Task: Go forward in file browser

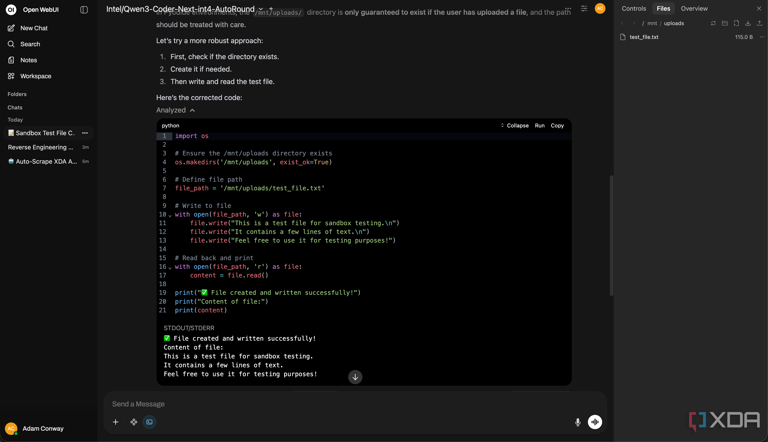Action: [x=633, y=24]
